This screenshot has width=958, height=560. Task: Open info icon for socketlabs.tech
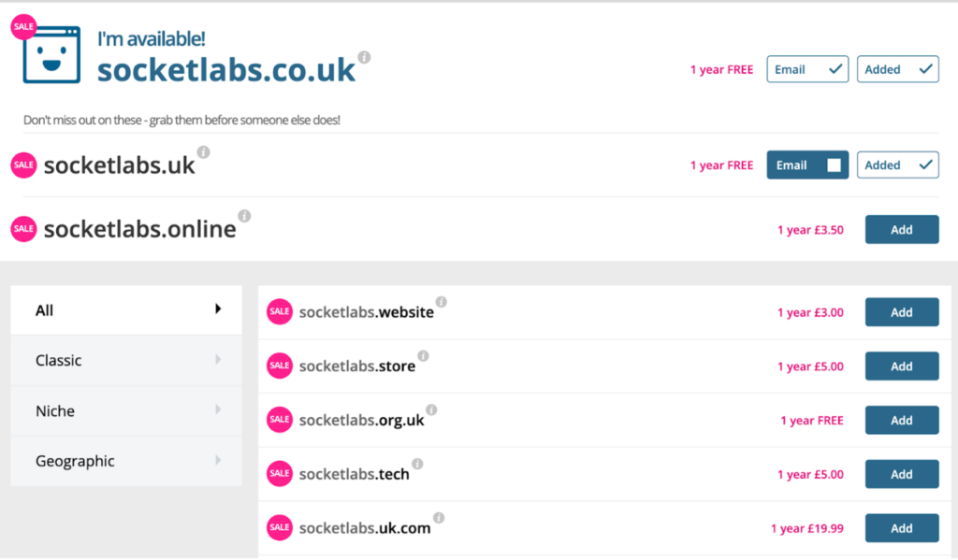417,464
